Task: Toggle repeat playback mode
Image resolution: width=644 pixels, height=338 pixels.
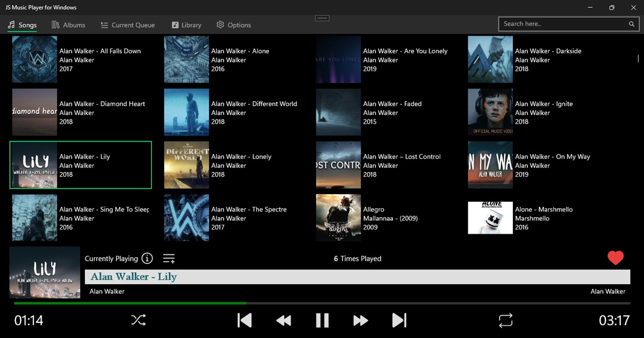Action: tap(505, 320)
